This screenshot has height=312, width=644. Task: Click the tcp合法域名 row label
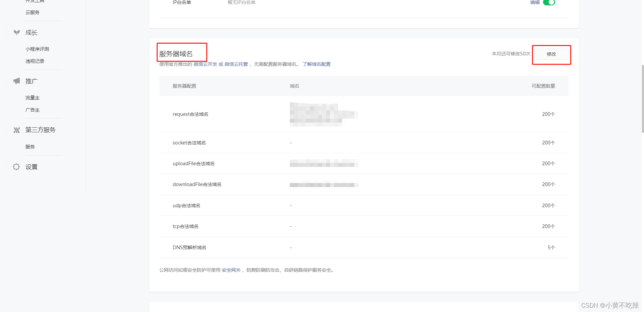coord(185,226)
